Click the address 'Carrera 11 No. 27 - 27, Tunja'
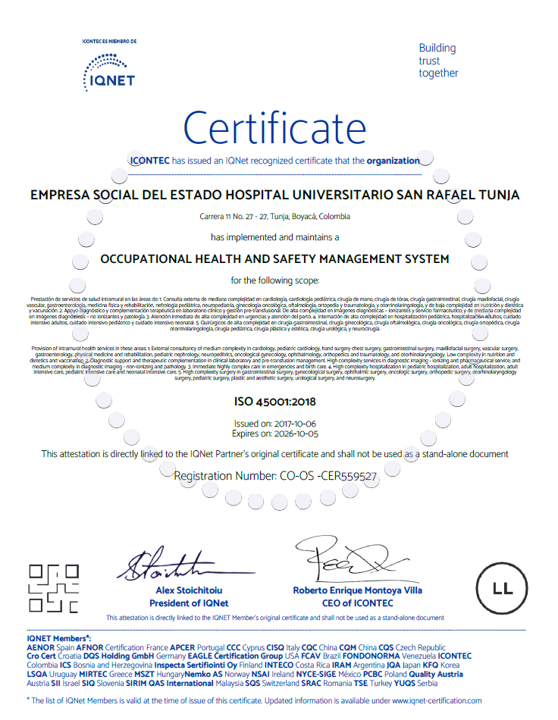The image size is (558, 720). tap(275, 216)
